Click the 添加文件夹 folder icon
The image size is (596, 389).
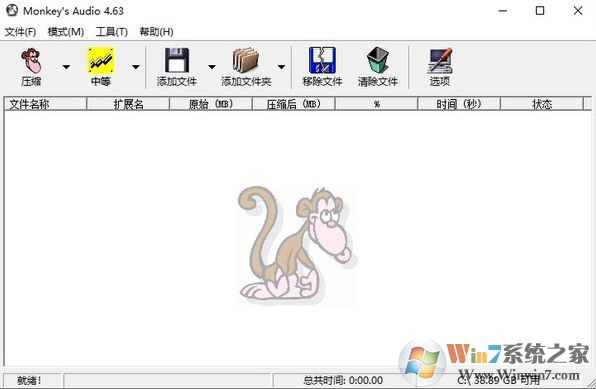pyautogui.click(x=246, y=60)
